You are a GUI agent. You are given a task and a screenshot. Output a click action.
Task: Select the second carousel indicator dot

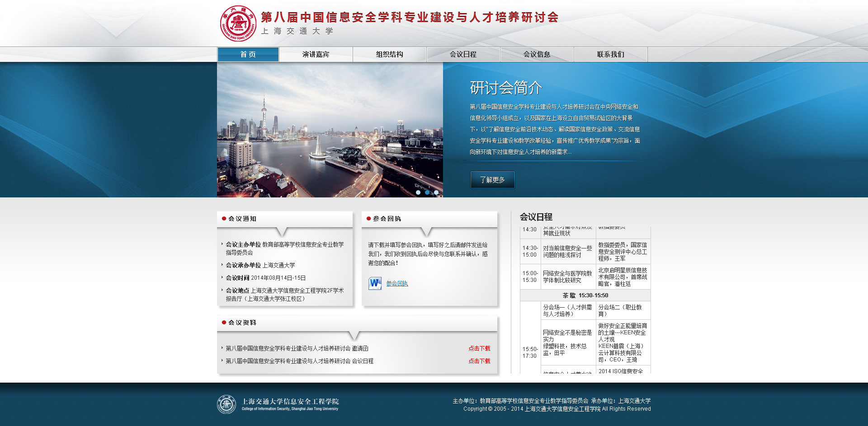click(x=427, y=192)
